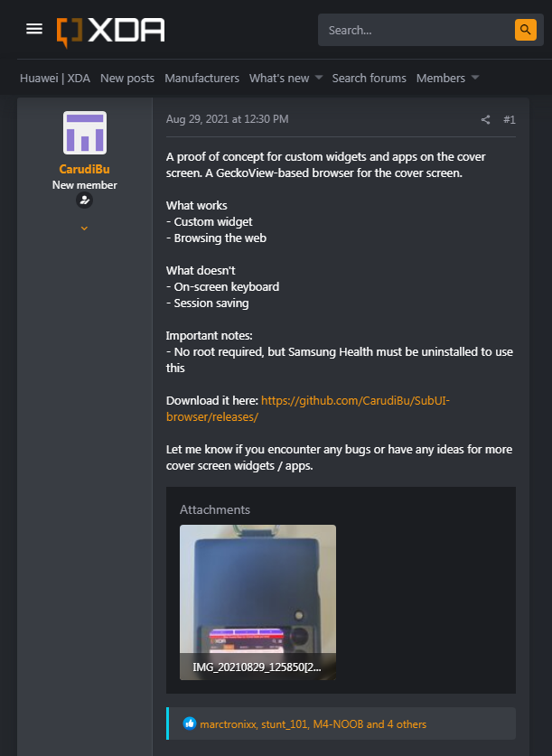Image resolution: width=552 pixels, height=756 pixels.
Task: Open the Huawei | XDA link
Action: (x=55, y=78)
